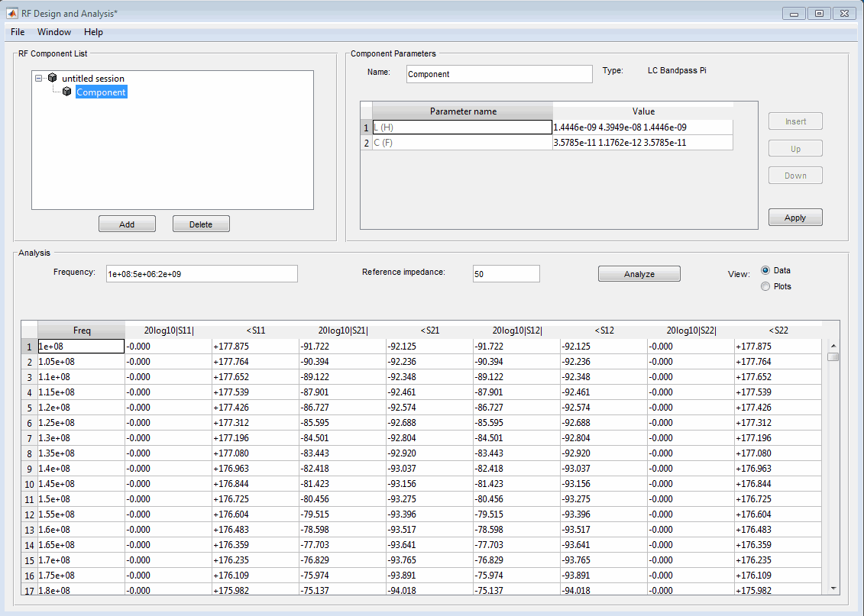Click the Freq column header

82,331
